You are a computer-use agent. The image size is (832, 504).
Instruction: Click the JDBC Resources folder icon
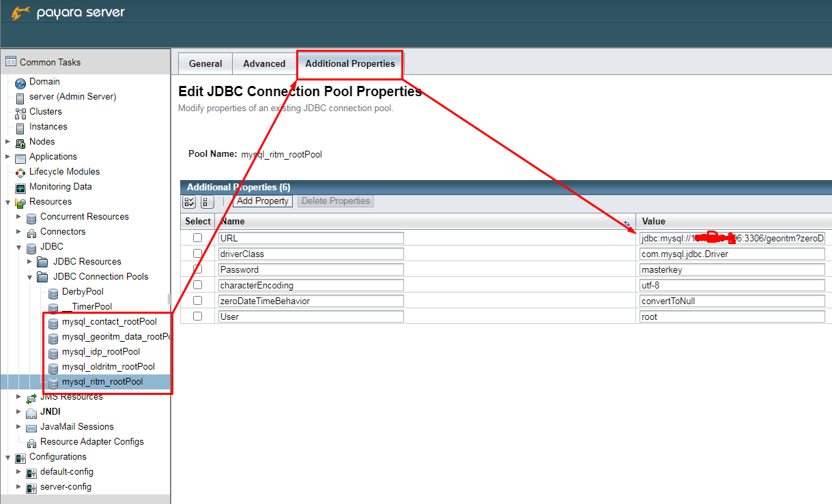[42, 262]
